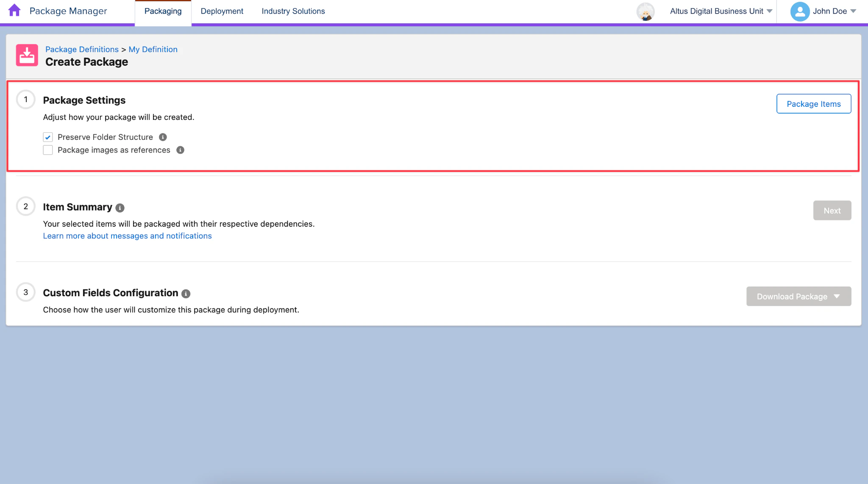The width and height of the screenshot is (868, 484).
Task: Click the Package images as references label
Action: click(x=114, y=150)
